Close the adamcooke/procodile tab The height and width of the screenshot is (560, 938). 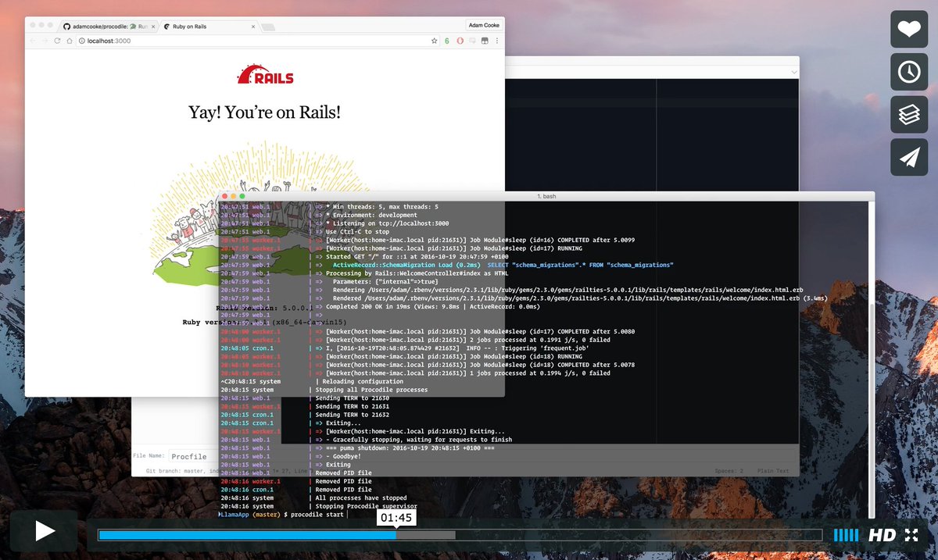click(x=153, y=26)
